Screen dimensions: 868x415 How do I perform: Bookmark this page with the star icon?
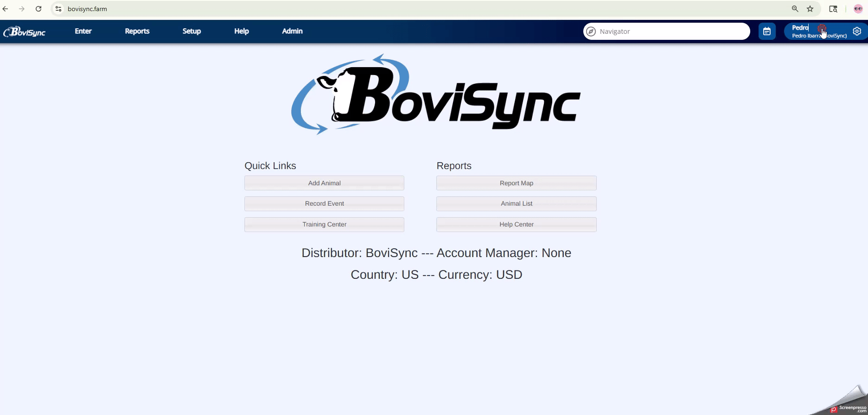tap(810, 9)
